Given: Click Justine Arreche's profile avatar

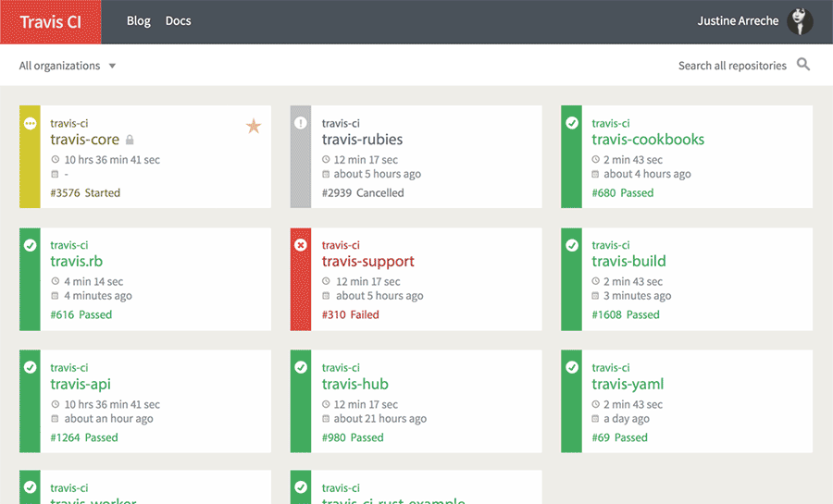Looking at the screenshot, I should coord(800,21).
